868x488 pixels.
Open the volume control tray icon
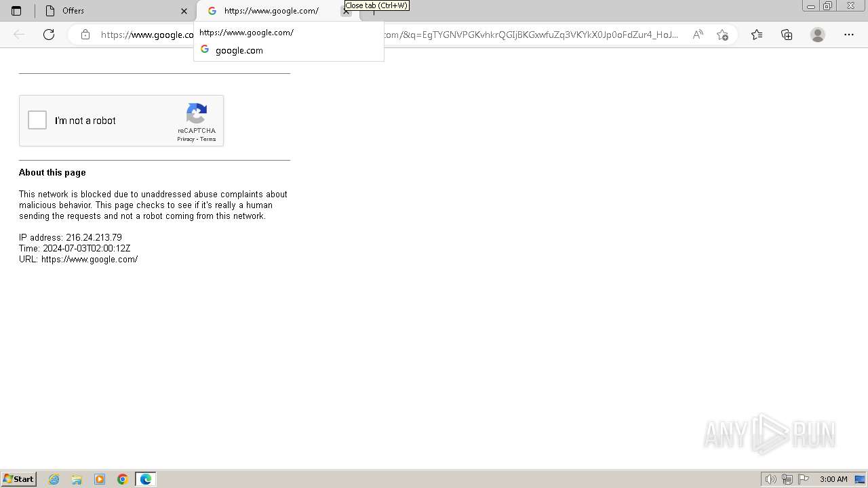(x=770, y=479)
